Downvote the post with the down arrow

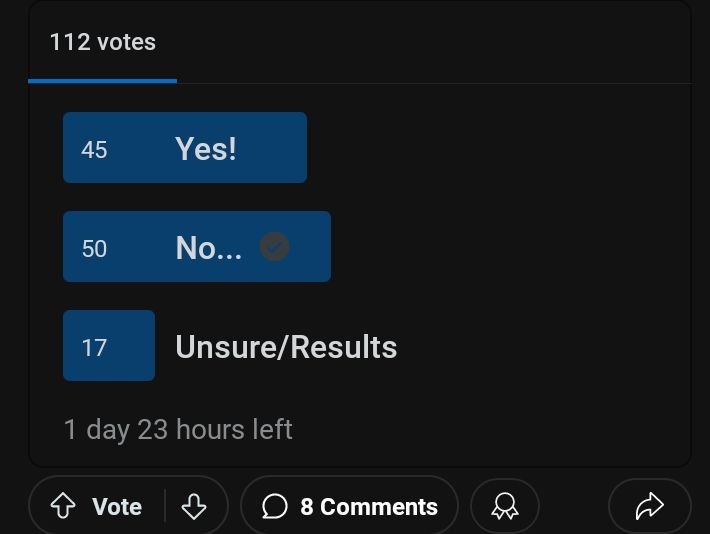pos(194,507)
